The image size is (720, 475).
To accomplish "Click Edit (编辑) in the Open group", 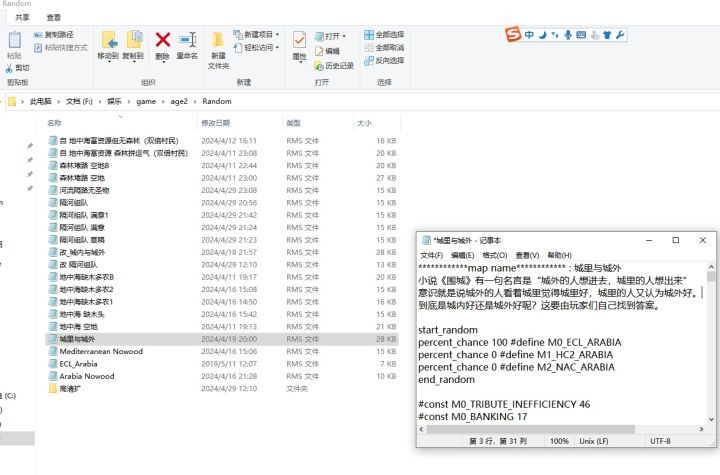I will click(x=327, y=51).
